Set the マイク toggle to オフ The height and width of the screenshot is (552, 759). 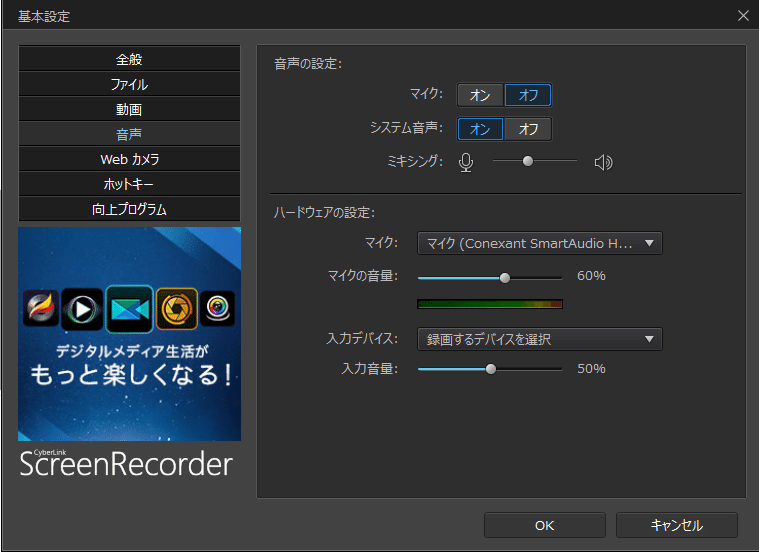coord(528,95)
